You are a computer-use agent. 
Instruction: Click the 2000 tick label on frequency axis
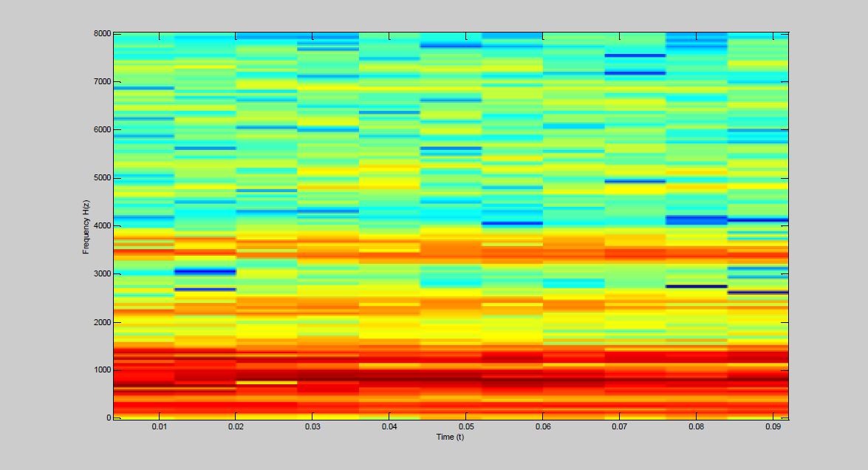click(x=102, y=322)
